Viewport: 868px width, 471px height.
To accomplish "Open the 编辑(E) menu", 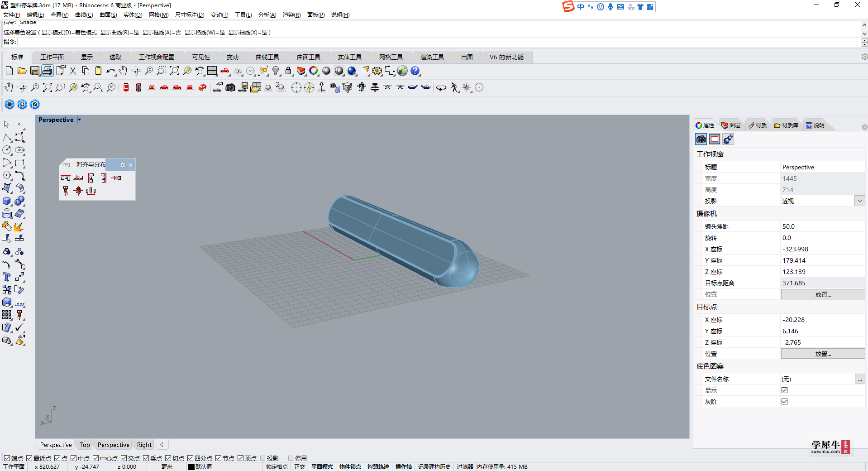I will 35,15.
